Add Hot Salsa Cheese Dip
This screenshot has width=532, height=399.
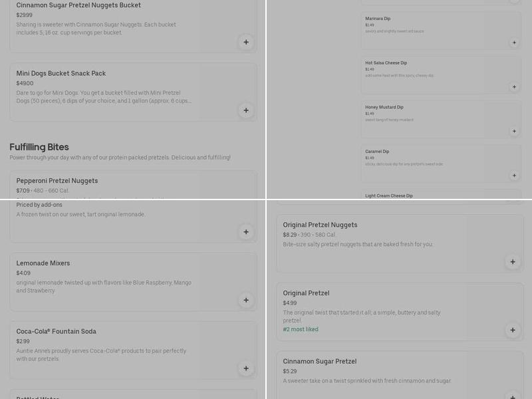coord(514,87)
